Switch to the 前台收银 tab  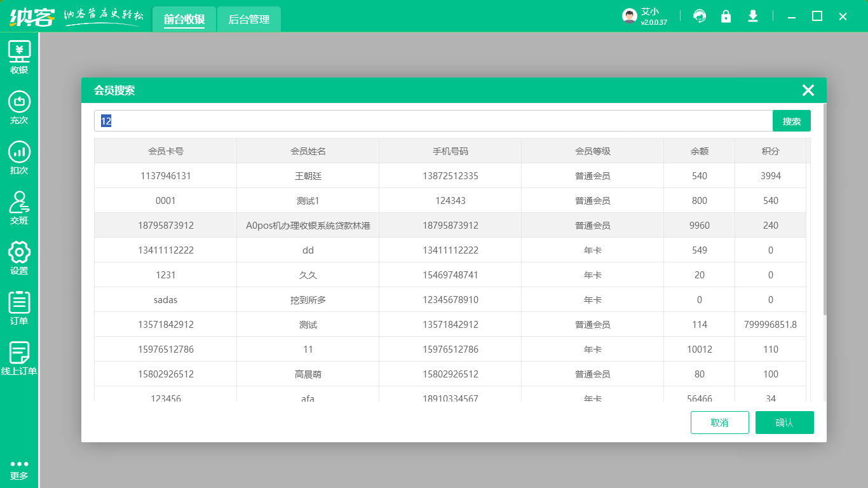point(184,20)
